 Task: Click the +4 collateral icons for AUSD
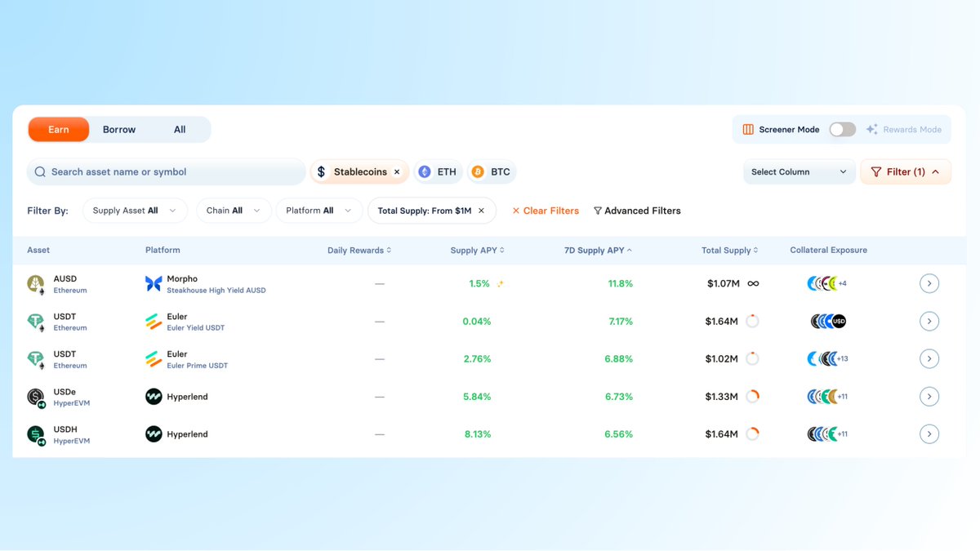point(827,284)
